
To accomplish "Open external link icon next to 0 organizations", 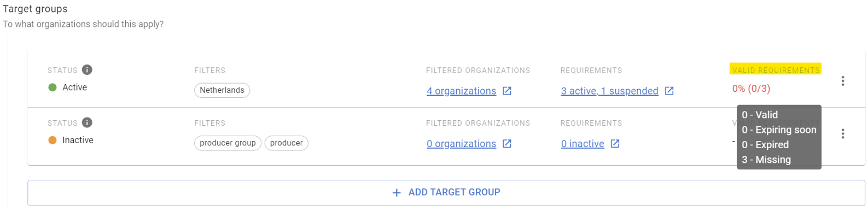I will pyautogui.click(x=507, y=143).
